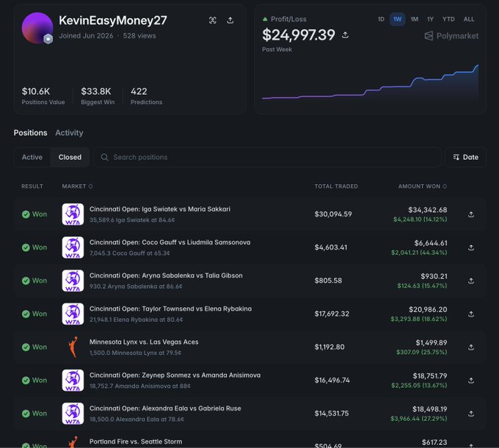Click the $17,692.32 total traded value
This screenshot has width=499, height=448.
coord(332,314)
